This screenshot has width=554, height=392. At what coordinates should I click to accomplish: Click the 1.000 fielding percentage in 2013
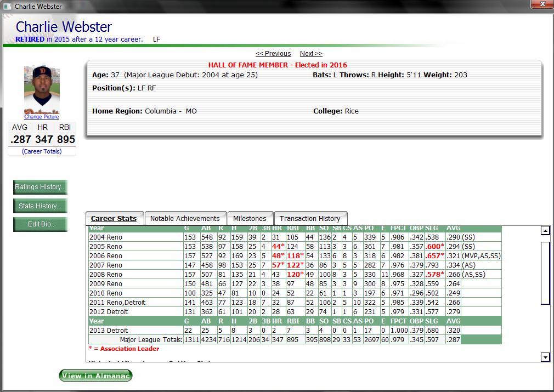point(399,330)
